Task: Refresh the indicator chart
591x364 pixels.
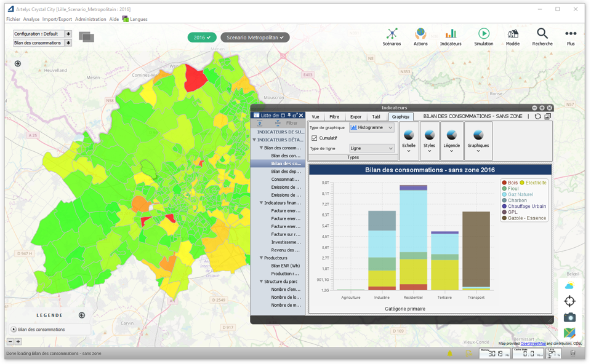Action: pos(538,117)
